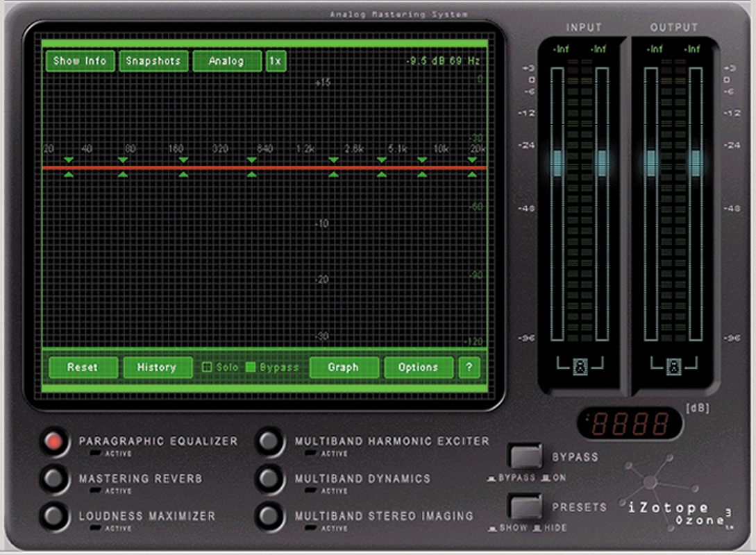This screenshot has height=555, width=756.
Task: Click the Show Info button
Action: click(80, 61)
